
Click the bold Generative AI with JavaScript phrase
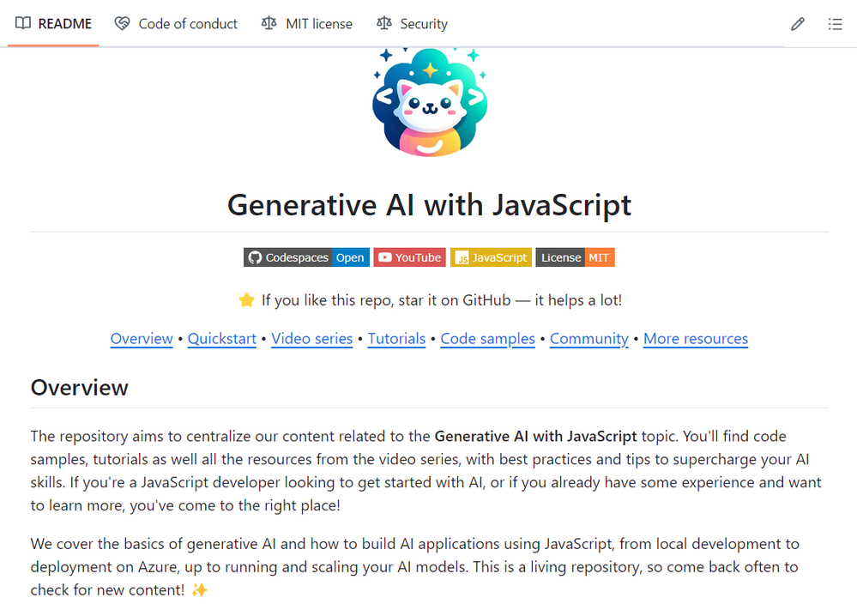[x=535, y=436]
